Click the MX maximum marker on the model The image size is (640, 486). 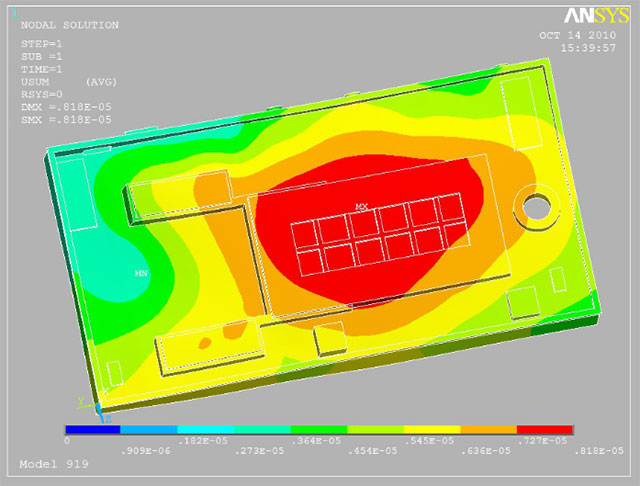point(361,206)
